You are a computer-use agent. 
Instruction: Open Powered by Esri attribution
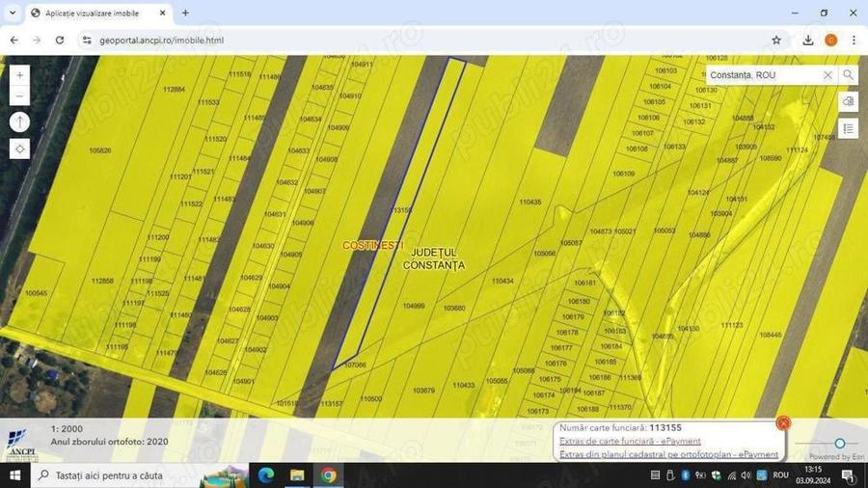836,456
